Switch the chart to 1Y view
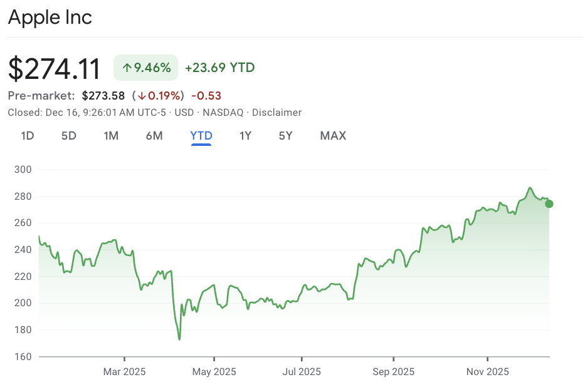This screenshot has width=583, height=392. tap(245, 136)
